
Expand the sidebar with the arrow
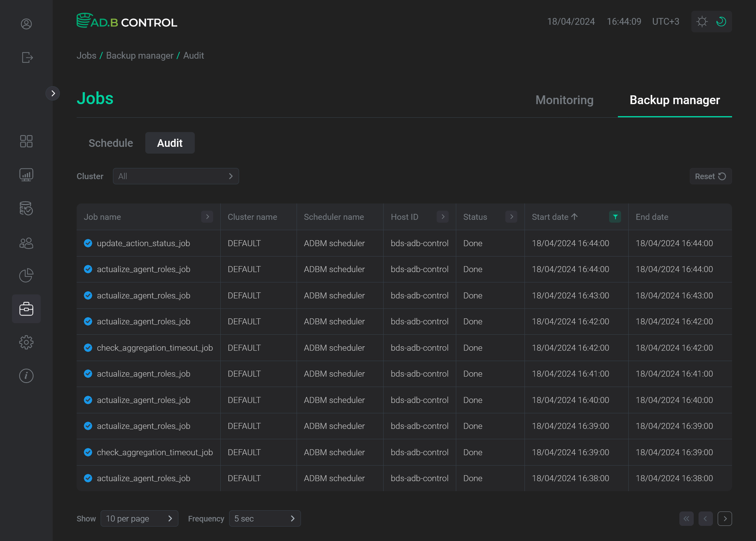coord(53,93)
